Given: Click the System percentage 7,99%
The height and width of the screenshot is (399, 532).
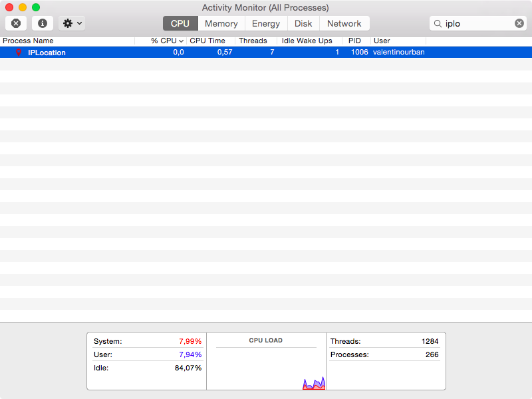Looking at the screenshot, I should tap(190, 341).
